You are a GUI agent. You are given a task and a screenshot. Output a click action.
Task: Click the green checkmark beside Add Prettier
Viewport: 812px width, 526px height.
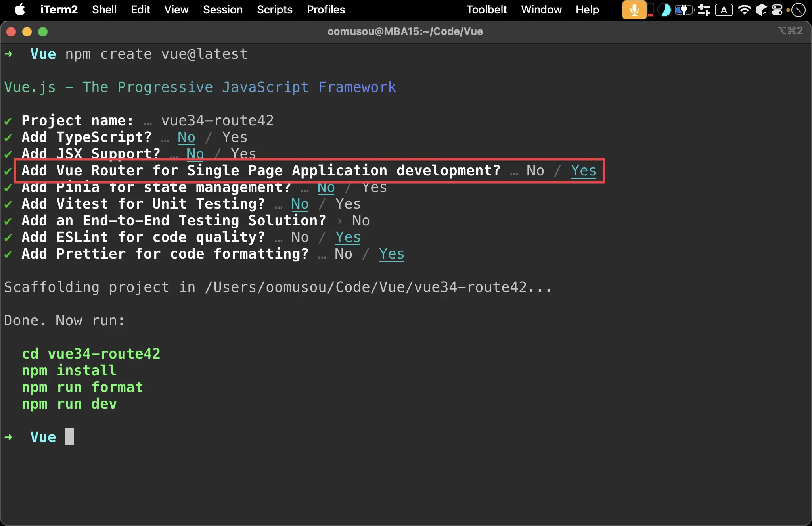point(8,254)
